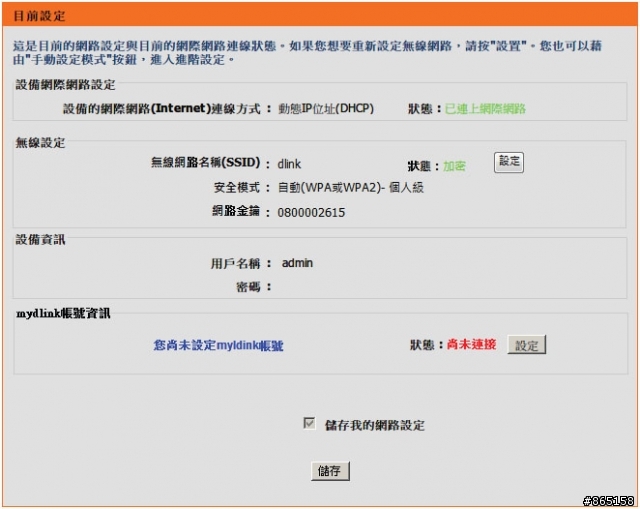
Task: Click the 無線網路名稱(SSID) label
Action: pyautogui.click(x=205, y=162)
